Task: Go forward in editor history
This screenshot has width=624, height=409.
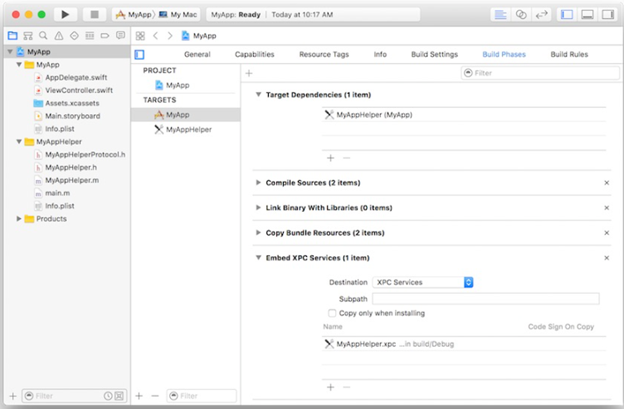Action: click(x=170, y=36)
